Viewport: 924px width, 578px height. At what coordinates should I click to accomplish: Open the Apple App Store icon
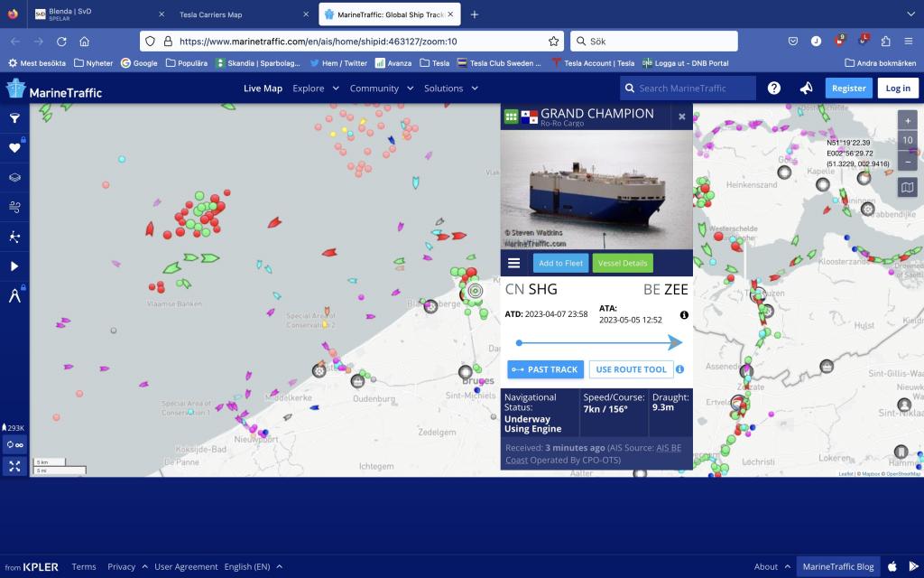pos(892,567)
